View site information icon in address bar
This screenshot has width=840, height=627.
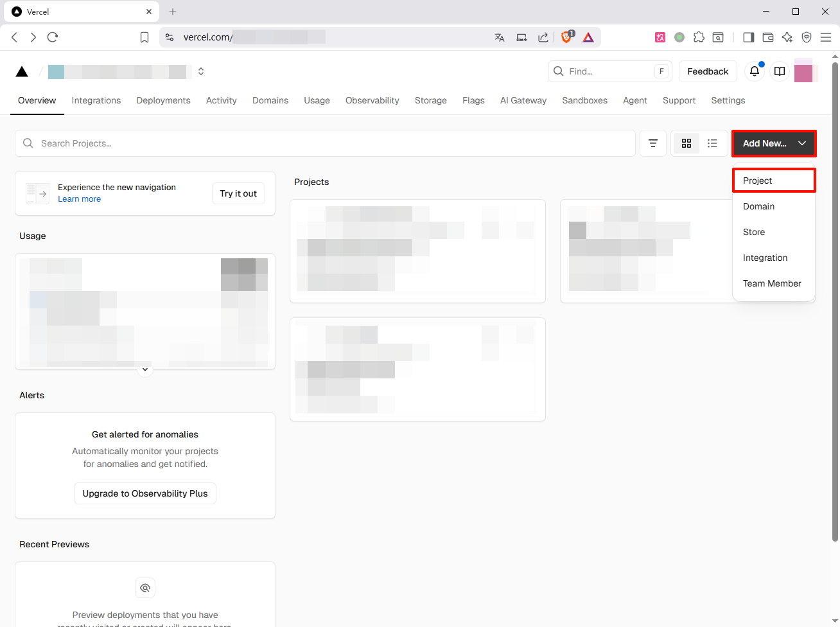tap(170, 37)
